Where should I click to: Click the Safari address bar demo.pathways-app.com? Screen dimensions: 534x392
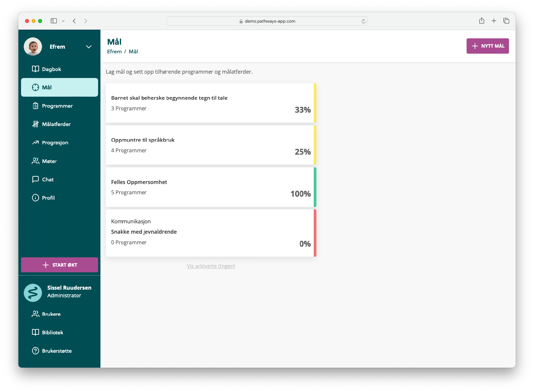pos(267,21)
